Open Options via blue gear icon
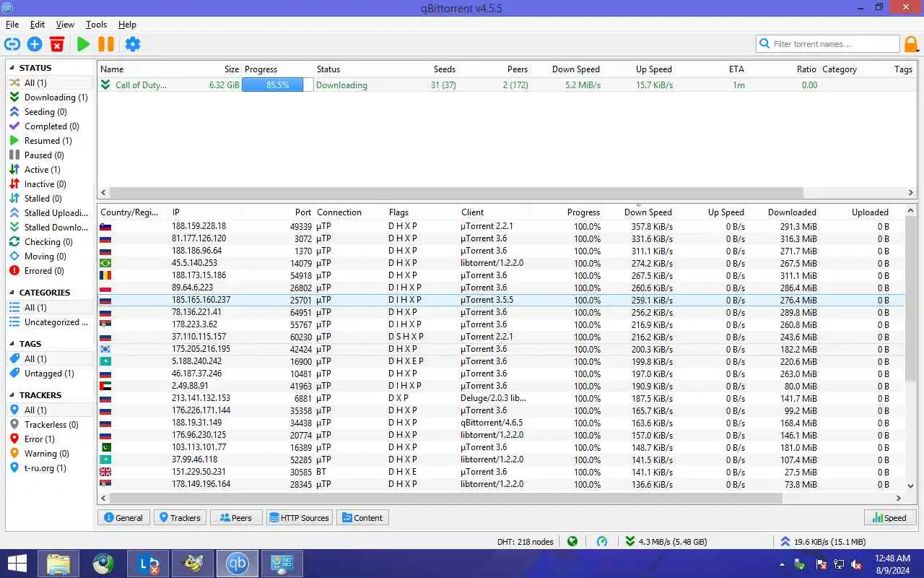This screenshot has width=924, height=578. pyautogui.click(x=133, y=44)
